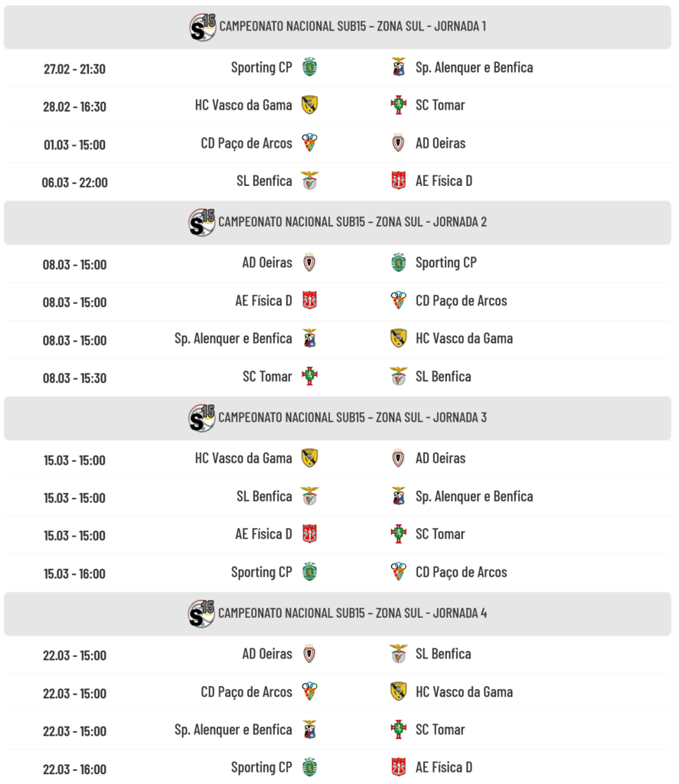Click the S15 logo in the Jornada 1 header

pyautogui.click(x=203, y=27)
